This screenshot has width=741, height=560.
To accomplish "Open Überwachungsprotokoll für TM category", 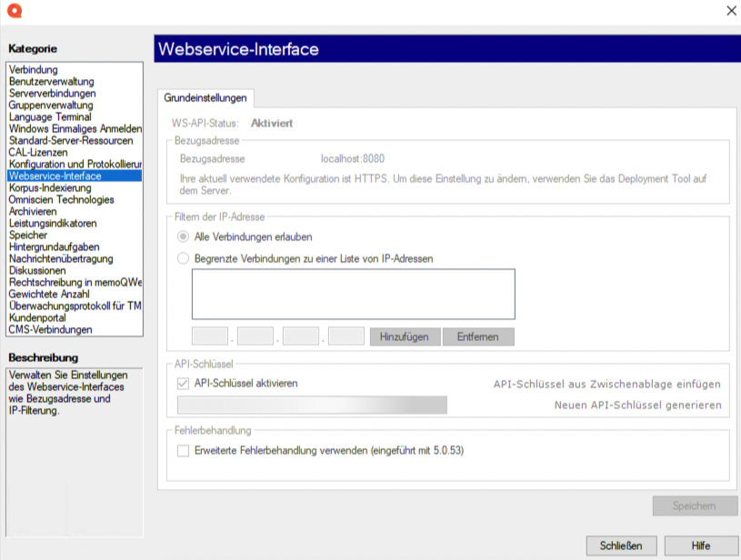I will point(75,305).
